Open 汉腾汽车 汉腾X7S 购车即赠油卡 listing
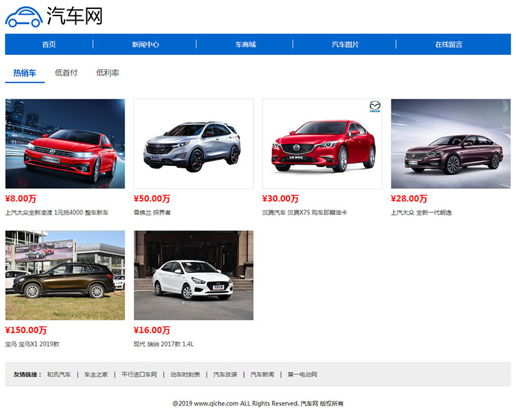 click(304, 213)
